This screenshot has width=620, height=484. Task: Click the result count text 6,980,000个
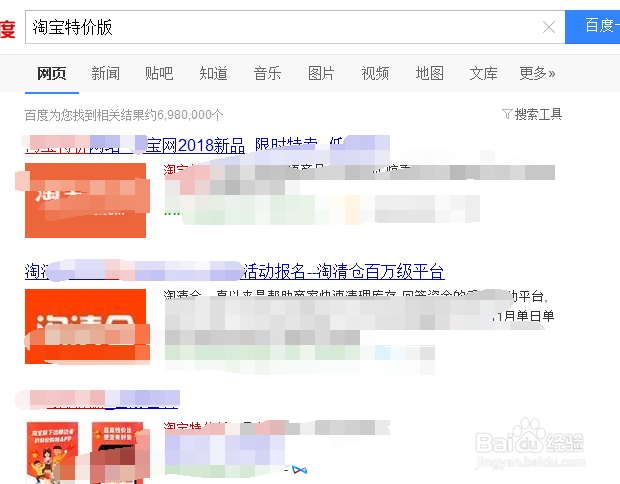click(x=190, y=115)
